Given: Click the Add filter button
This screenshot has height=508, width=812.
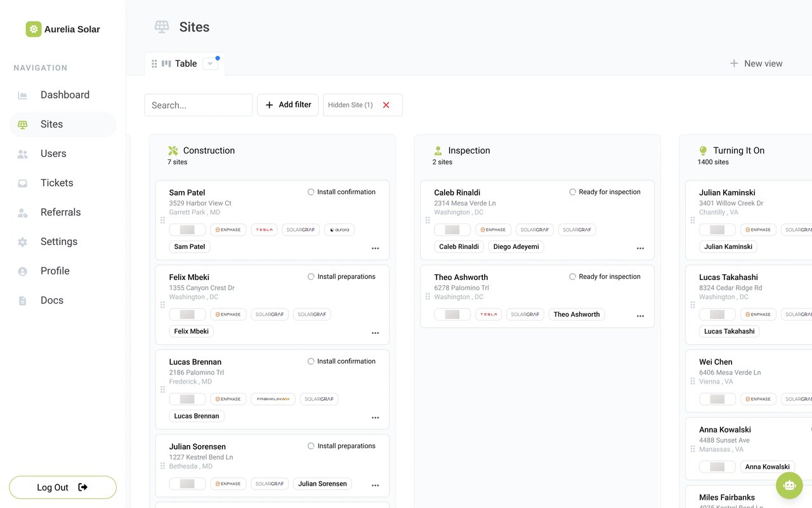Looking at the screenshot, I should [x=287, y=105].
